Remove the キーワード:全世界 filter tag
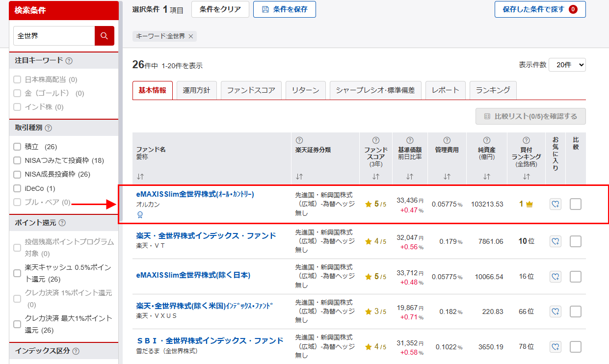This screenshot has height=364, width=609. click(x=191, y=36)
